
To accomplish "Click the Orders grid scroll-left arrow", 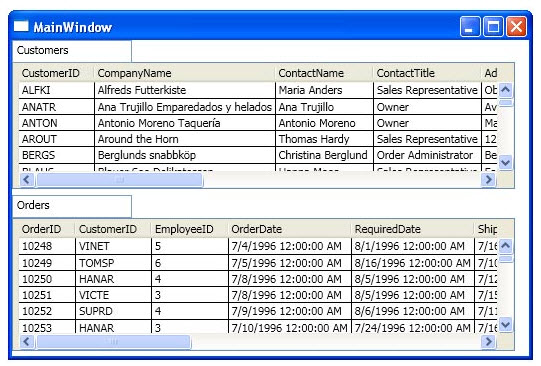I will pos(27,342).
